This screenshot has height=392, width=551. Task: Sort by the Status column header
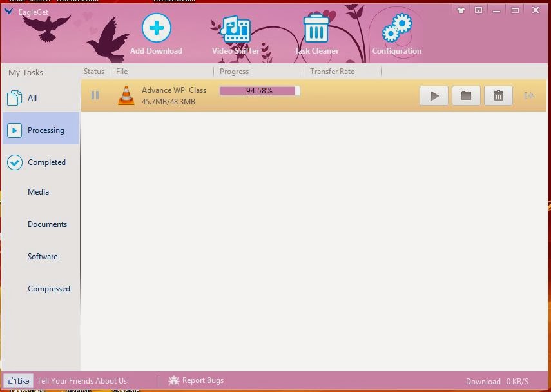[94, 72]
